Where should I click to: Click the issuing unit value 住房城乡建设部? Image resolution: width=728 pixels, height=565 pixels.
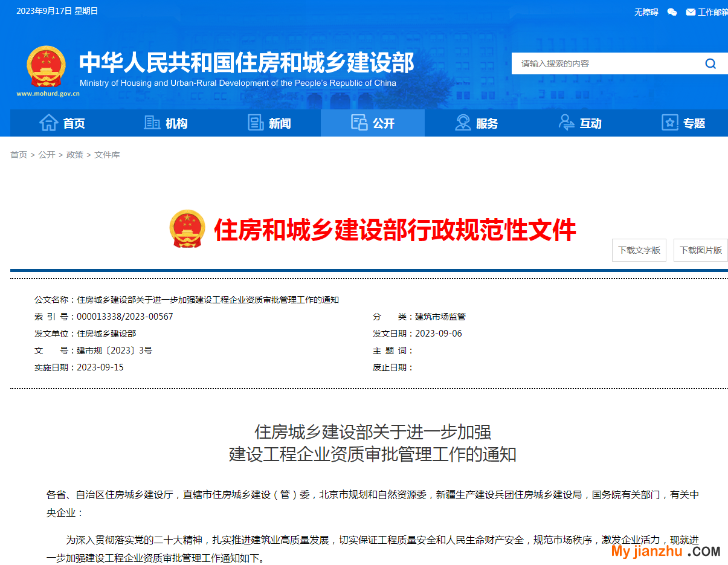106,334
